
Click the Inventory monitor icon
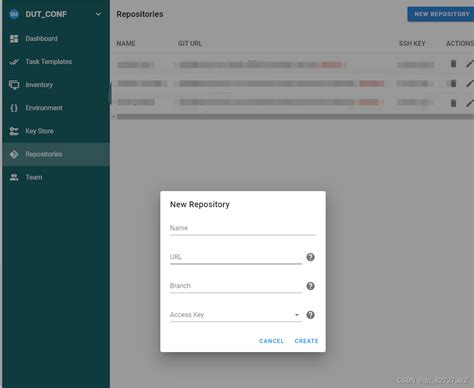pos(14,85)
